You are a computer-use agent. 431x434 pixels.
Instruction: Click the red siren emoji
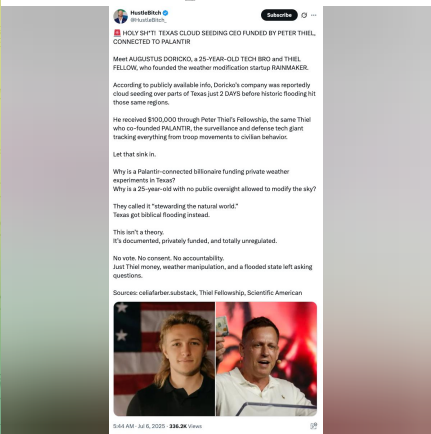(117, 33)
